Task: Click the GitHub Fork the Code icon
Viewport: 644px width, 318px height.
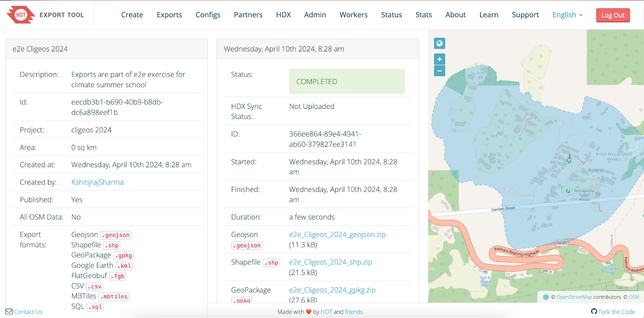Action: point(594,312)
